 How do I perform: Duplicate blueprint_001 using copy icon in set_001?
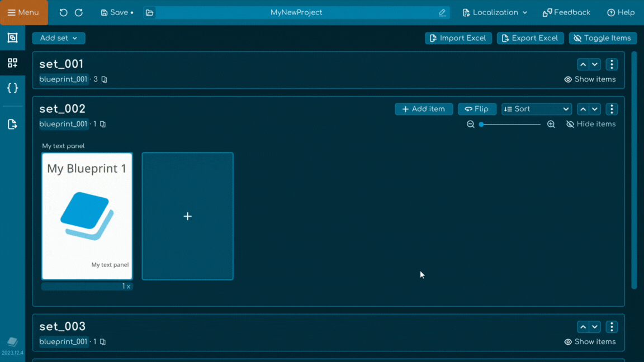point(105,79)
